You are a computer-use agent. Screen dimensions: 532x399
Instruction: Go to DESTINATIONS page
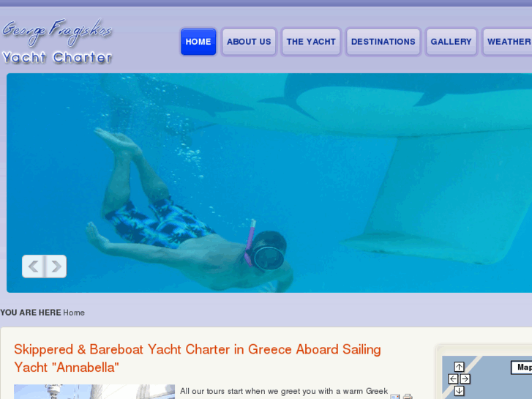(383, 42)
